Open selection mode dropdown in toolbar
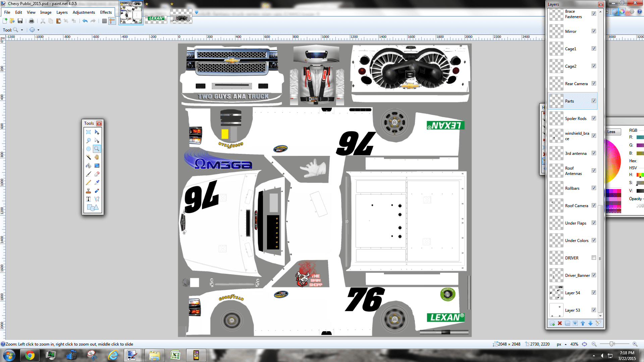The height and width of the screenshot is (362, 644). (38, 30)
